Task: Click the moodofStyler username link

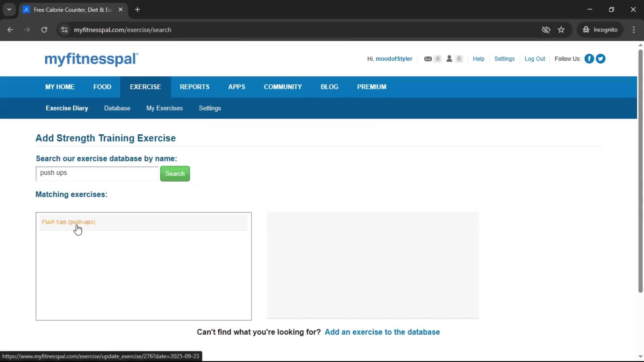Action: coord(394,59)
